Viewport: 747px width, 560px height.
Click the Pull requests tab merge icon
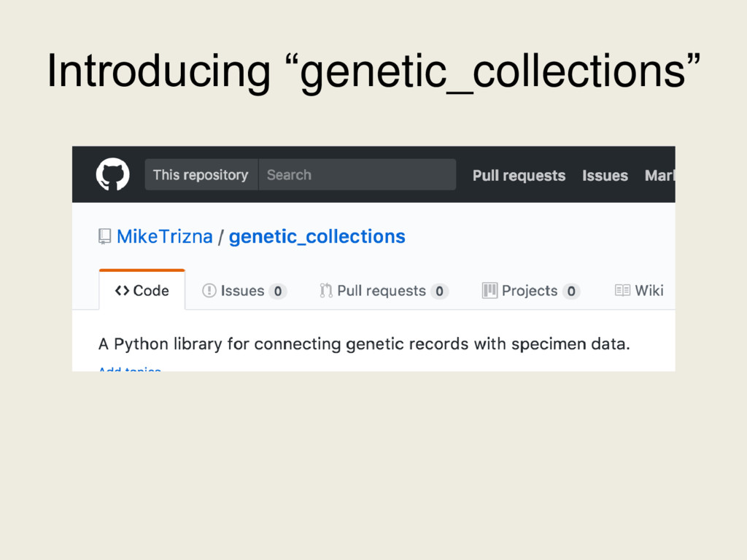326,291
